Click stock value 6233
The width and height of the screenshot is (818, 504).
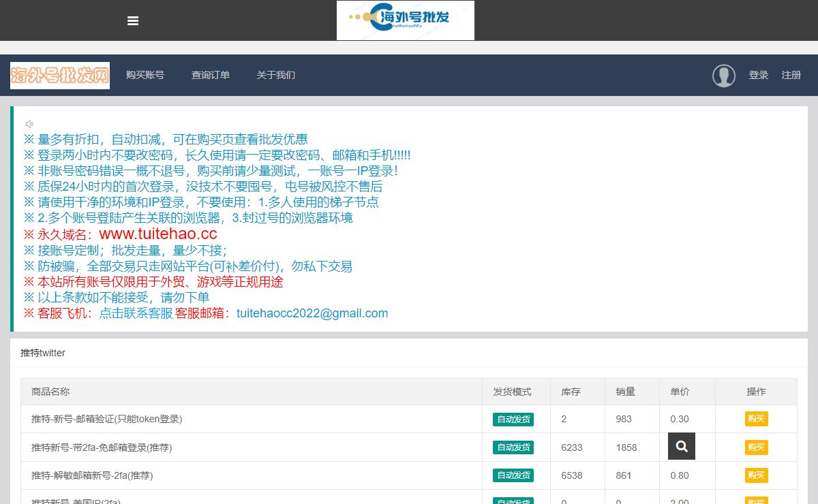pos(572,447)
